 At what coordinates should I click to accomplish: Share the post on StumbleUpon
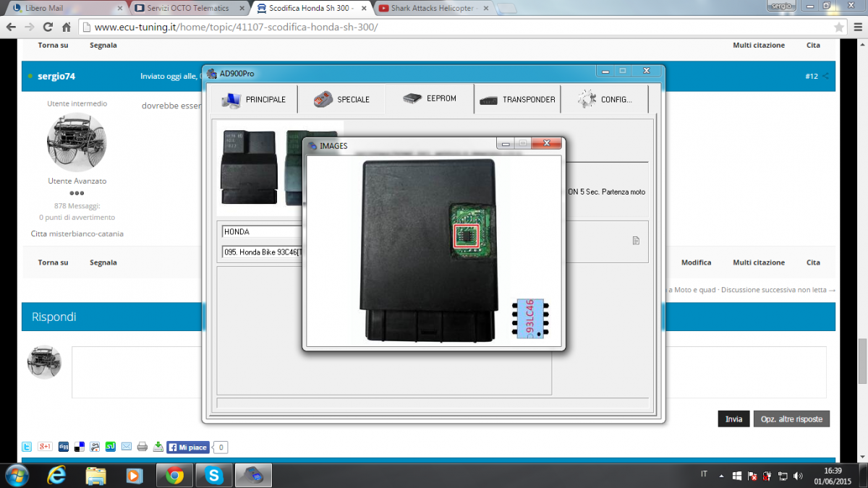point(111,447)
